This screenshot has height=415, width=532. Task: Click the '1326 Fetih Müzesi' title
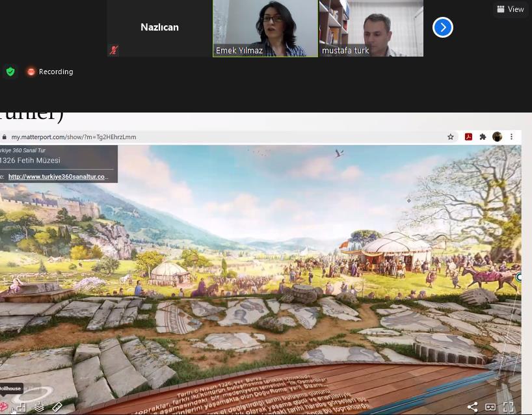pos(30,161)
